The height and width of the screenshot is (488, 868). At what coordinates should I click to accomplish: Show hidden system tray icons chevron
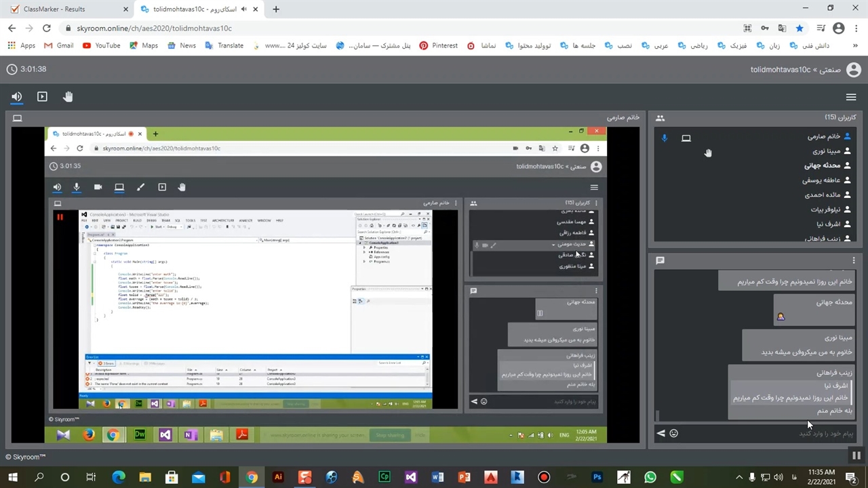[x=739, y=477]
